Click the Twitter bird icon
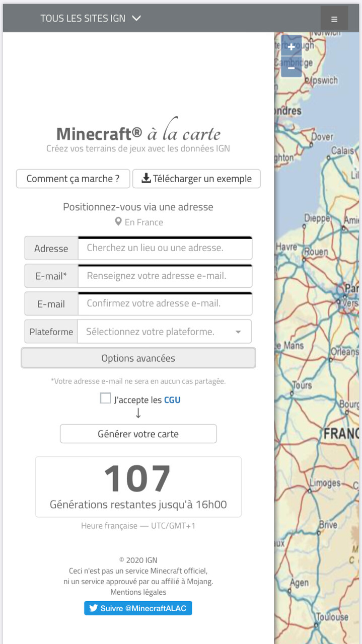 tap(93, 608)
